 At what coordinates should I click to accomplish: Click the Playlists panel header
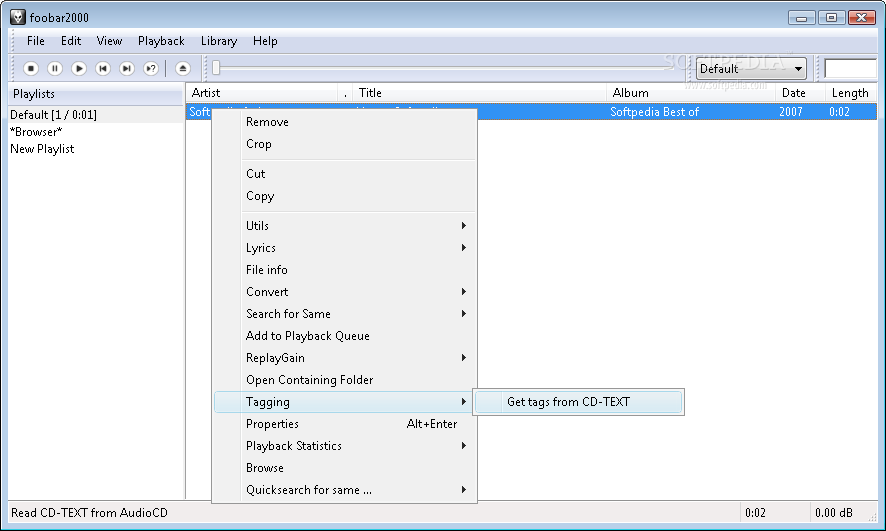96,94
